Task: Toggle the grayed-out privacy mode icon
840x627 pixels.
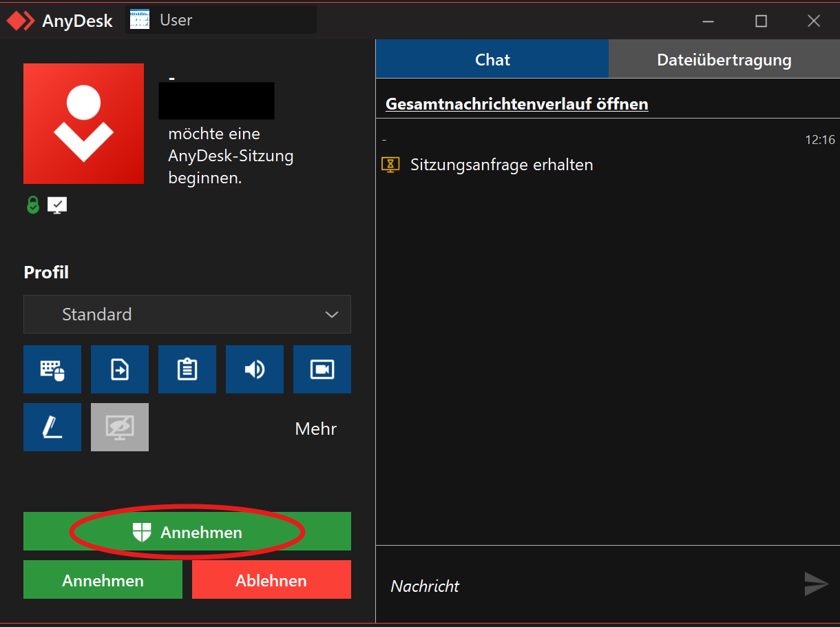Action: tap(120, 427)
